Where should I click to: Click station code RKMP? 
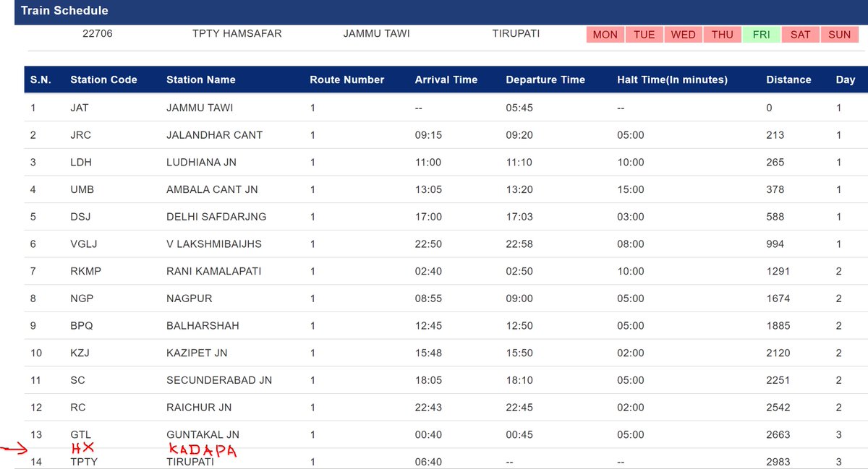coord(85,271)
